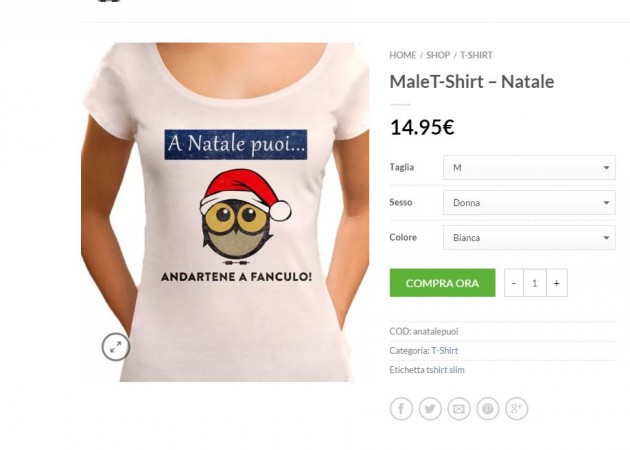This screenshot has height=450, width=630.
Task: Open T-SHIRT breadcrumb link
Action: (x=476, y=55)
